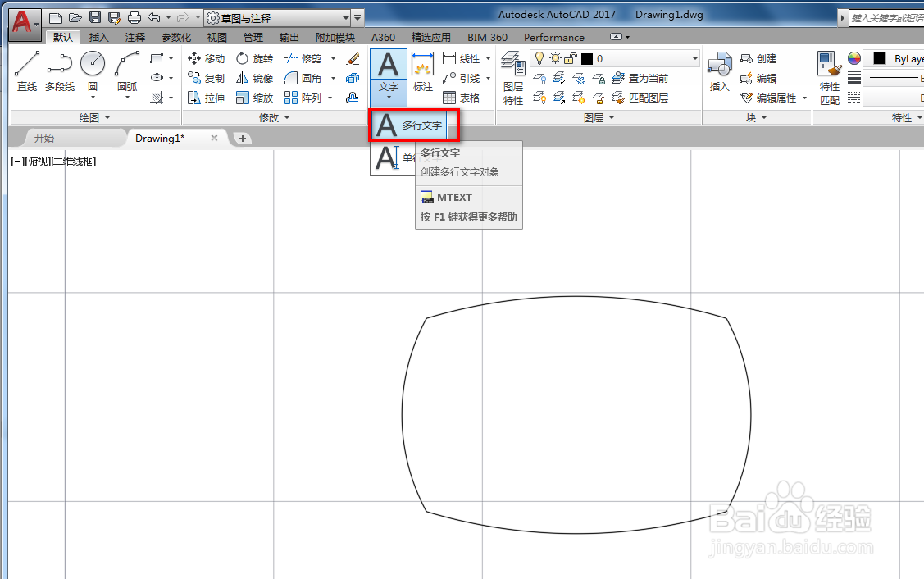924x579 pixels.
Task: Switch to the 注释 ribbon tab
Action: tap(135, 37)
